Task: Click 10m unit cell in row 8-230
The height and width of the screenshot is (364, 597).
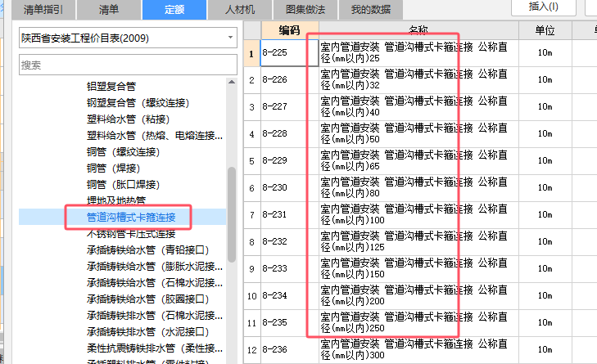Action: (545, 188)
